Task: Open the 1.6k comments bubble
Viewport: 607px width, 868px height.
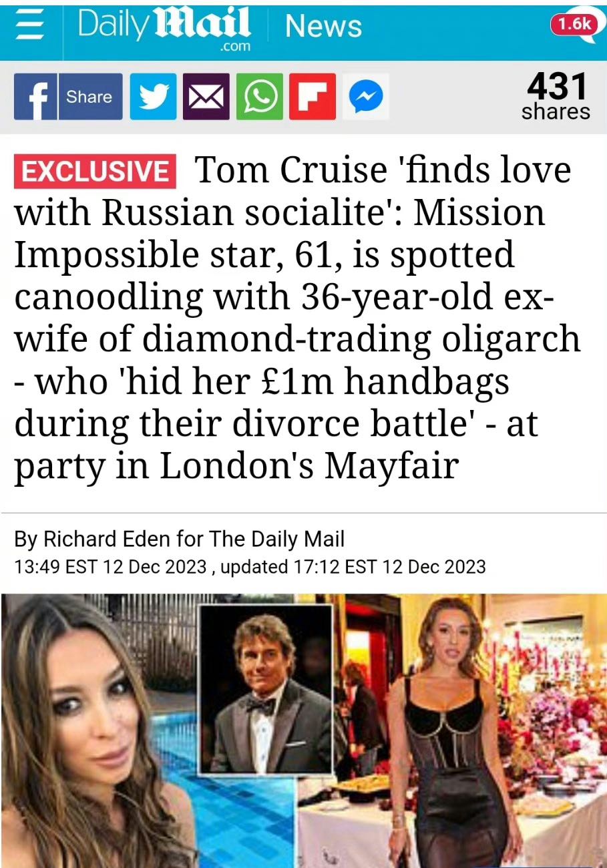Action: pos(574,25)
